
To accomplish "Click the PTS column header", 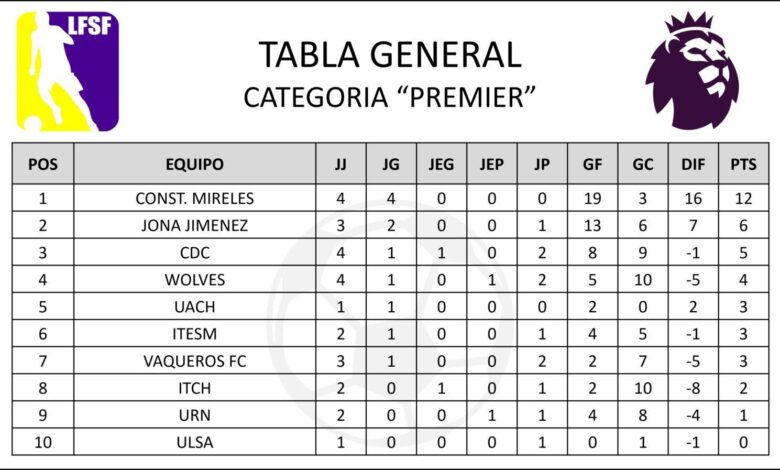I will pos(743,165).
